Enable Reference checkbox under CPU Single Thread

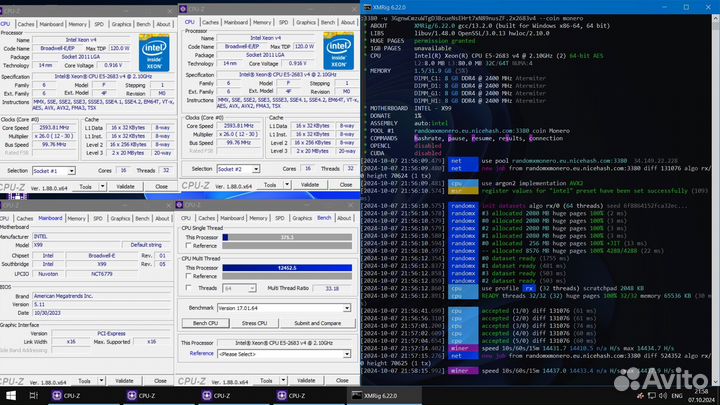(x=188, y=246)
